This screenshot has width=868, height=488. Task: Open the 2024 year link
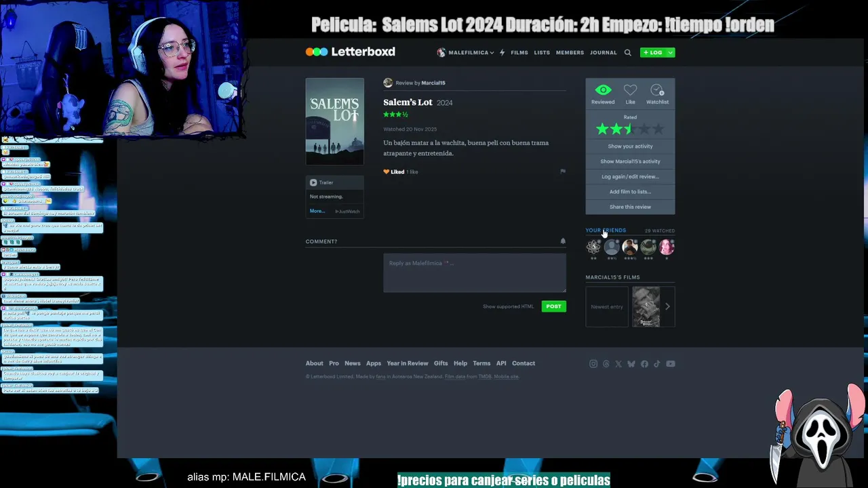pyautogui.click(x=445, y=103)
